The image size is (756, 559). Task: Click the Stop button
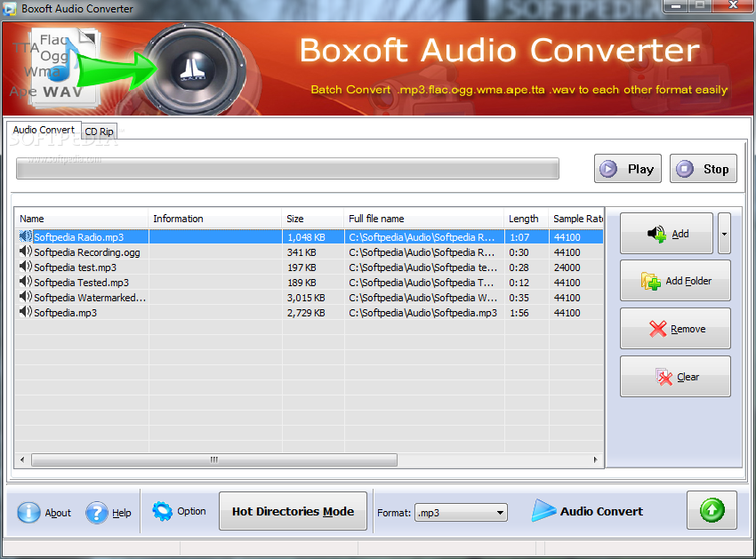point(703,169)
